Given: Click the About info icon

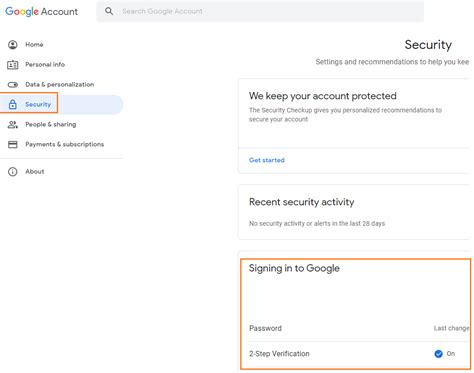Looking at the screenshot, I should [13, 172].
